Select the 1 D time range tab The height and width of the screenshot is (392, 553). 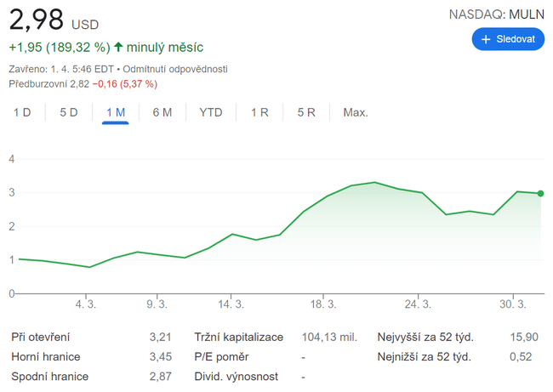pos(22,112)
